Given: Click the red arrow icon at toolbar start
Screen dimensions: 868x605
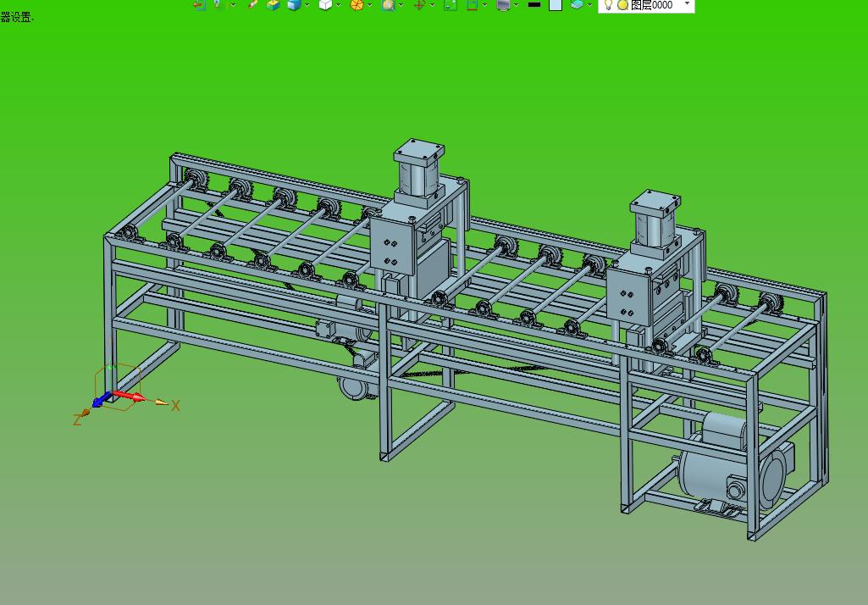Looking at the screenshot, I should [x=199, y=4].
